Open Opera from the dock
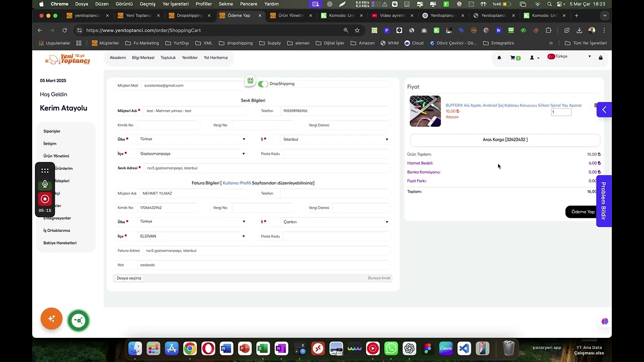Screen dimensions: 644x362 [208, 348]
